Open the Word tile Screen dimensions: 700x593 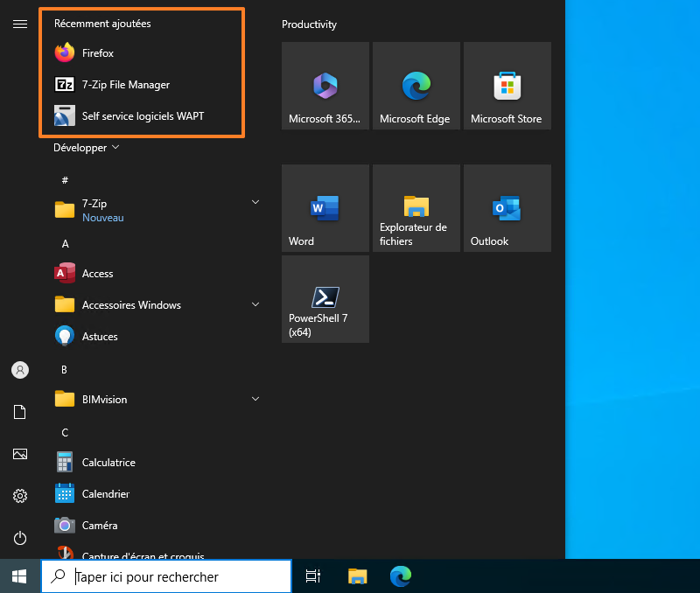(325, 208)
